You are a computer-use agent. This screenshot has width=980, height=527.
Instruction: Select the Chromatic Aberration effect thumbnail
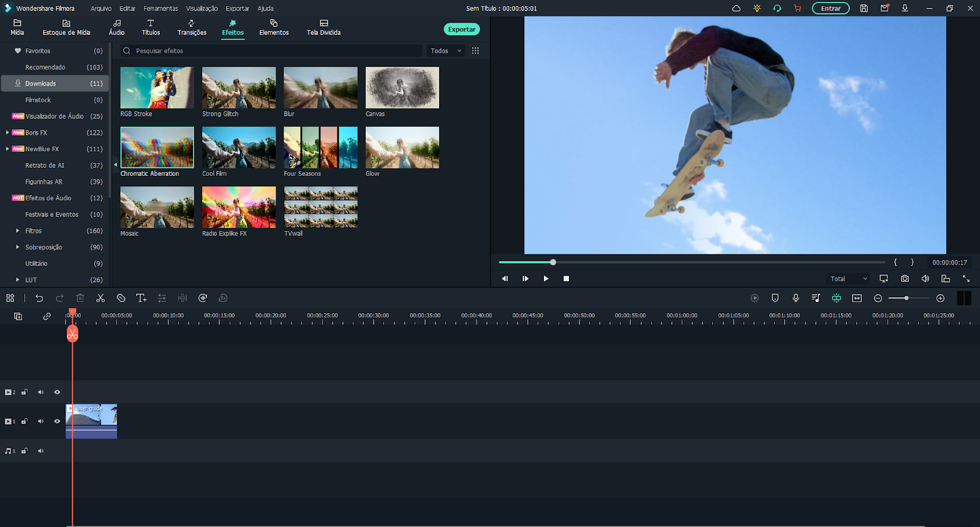pos(157,148)
